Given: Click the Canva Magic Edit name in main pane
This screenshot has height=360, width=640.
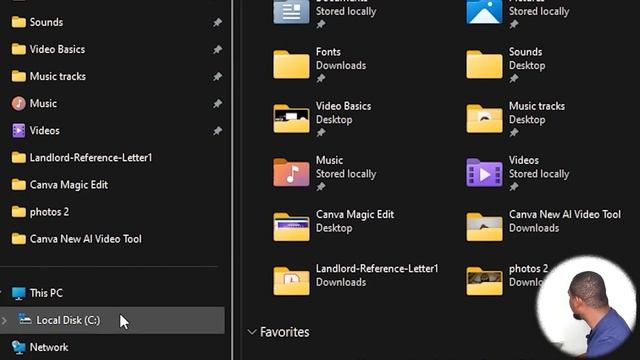Looking at the screenshot, I should [x=355, y=215].
